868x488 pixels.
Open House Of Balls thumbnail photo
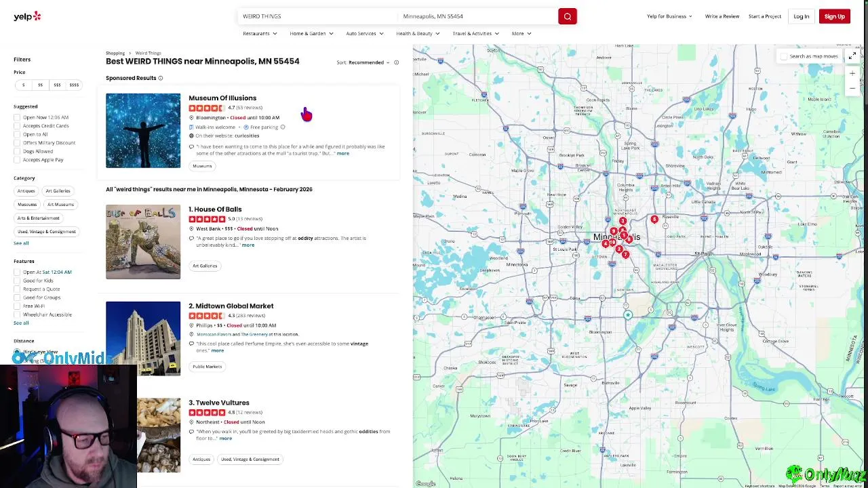(x=143, y=242)
